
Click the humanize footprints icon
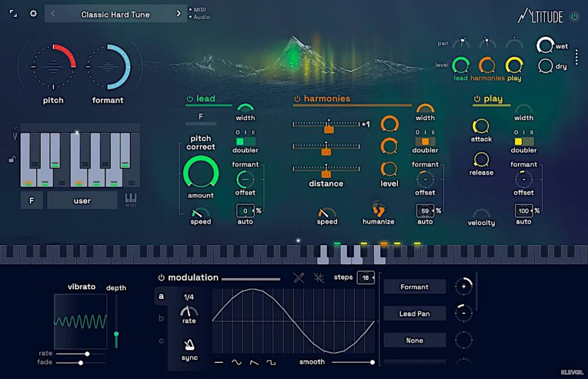[378, 209]
